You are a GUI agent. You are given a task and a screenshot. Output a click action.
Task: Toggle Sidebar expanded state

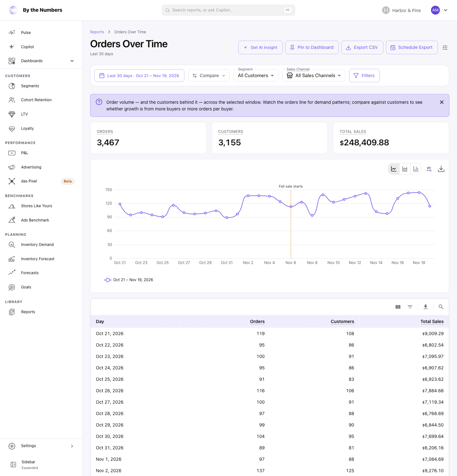click(x=41, y=465)
